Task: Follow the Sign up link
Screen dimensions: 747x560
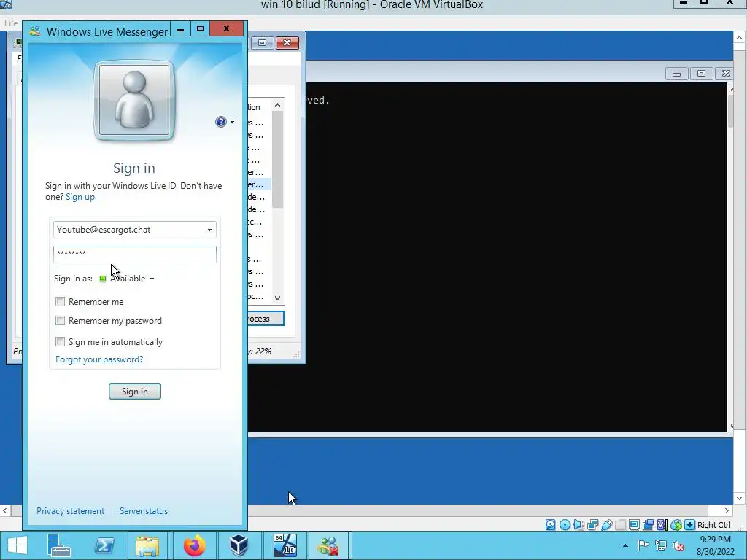Action: [x=81, y=197]
